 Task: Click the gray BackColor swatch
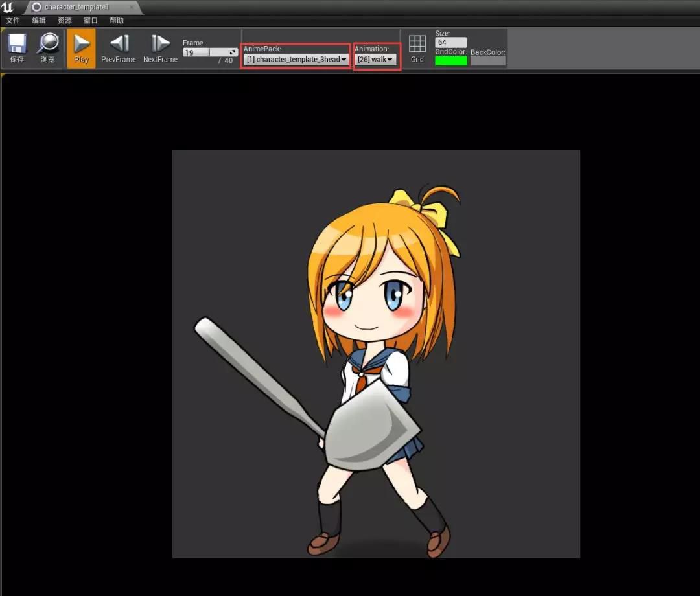coord(488,61)
